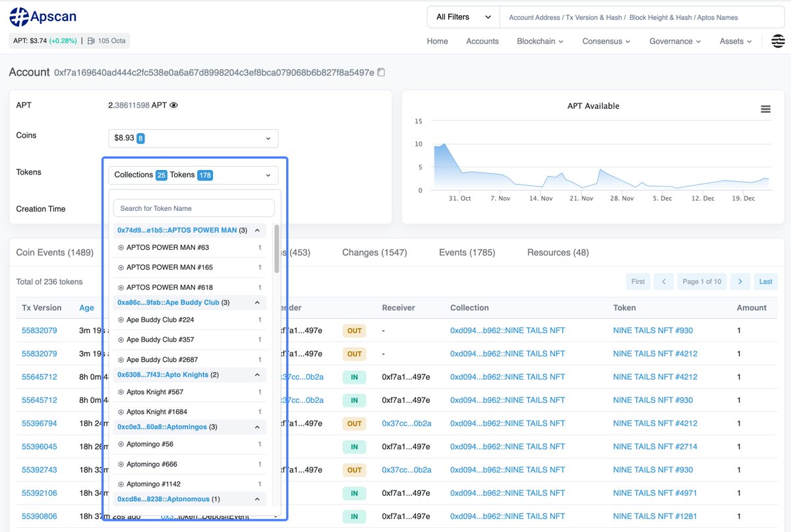
Task: Expand the Governance menu
Action: coord(675,41)
